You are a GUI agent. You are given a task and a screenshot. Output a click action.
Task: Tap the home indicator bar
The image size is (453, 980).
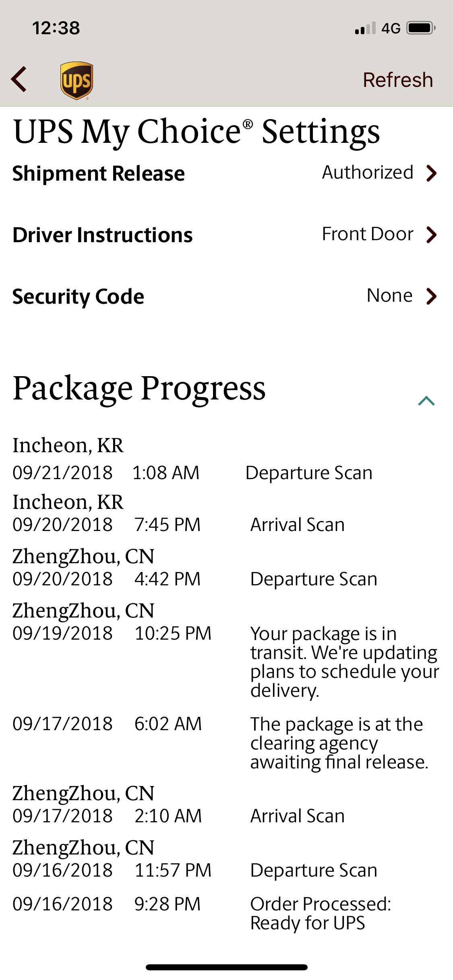point(226,967)
